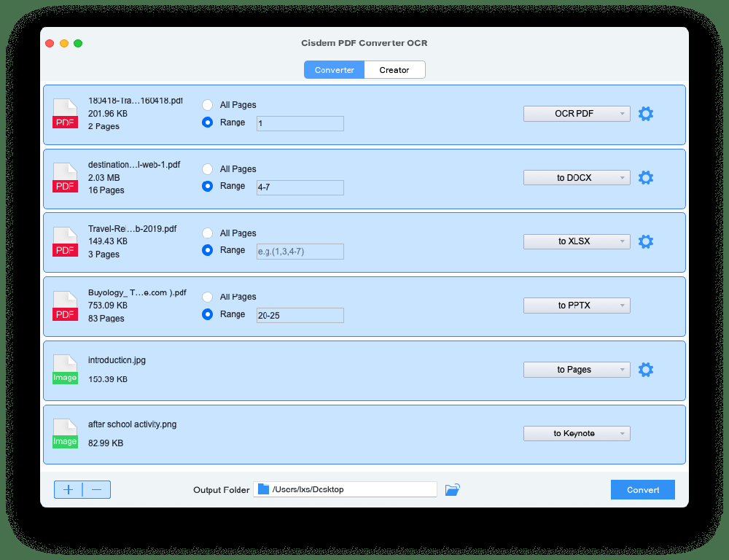Open the to PPTX format dropdown
The image size is (729, 560).
click(577, 306)
